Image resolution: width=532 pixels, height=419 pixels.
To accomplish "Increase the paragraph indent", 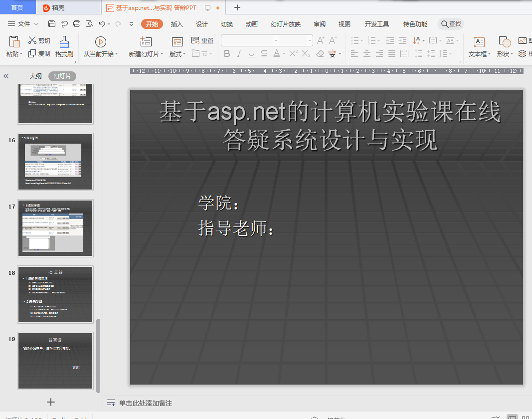I will click(x=403, y=41).
